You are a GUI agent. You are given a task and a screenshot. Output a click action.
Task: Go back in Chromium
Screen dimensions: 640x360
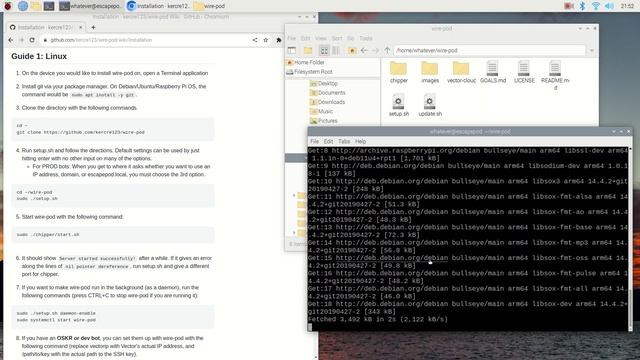[x=11, y=40]
